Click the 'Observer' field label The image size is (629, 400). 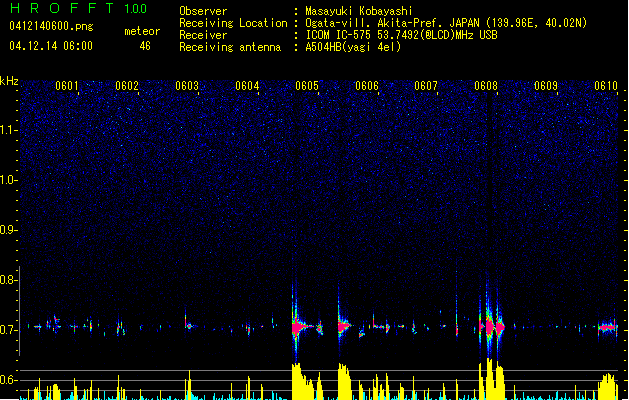203,11
